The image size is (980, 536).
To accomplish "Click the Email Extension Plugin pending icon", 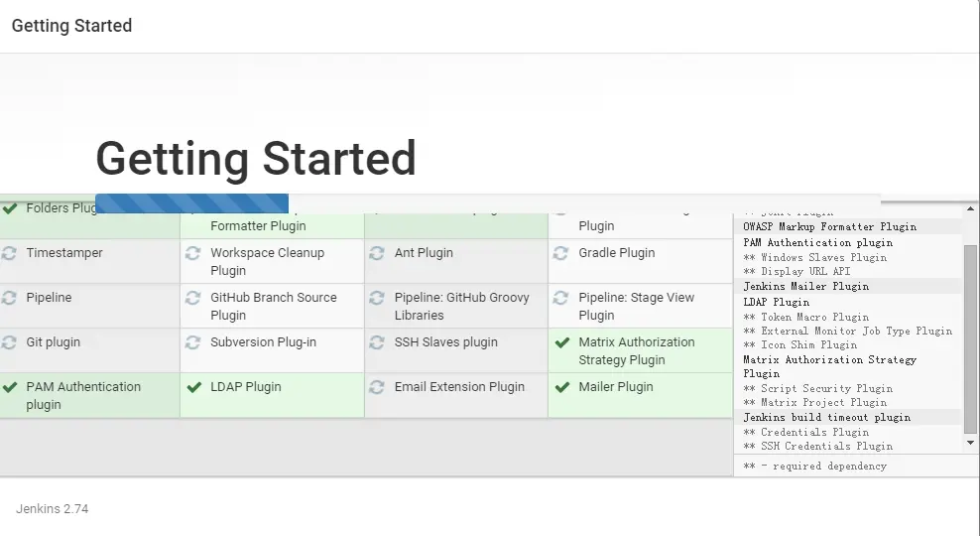I will 376,387.
